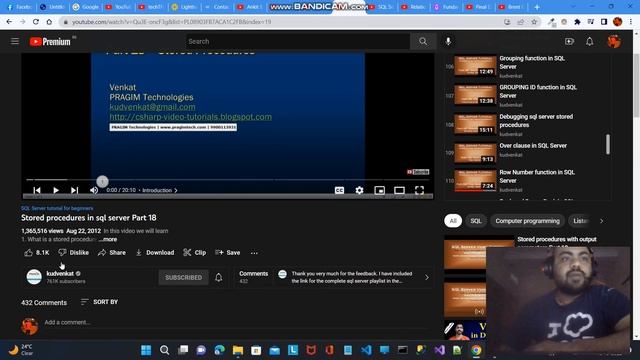Click the playlist panel scrollbar
Image resolution: width=640 pixels, height=360 pixels.
click(x=608, y=144)
